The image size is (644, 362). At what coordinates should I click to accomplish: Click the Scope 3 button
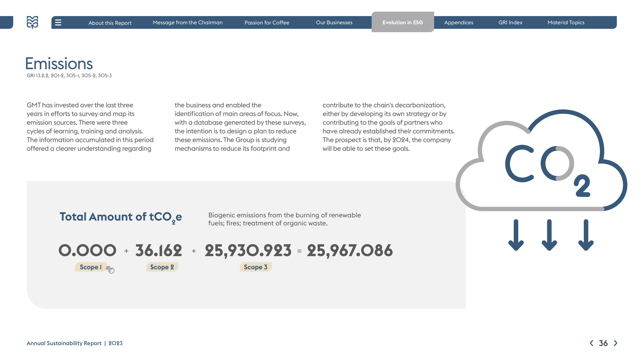point(256,267)
